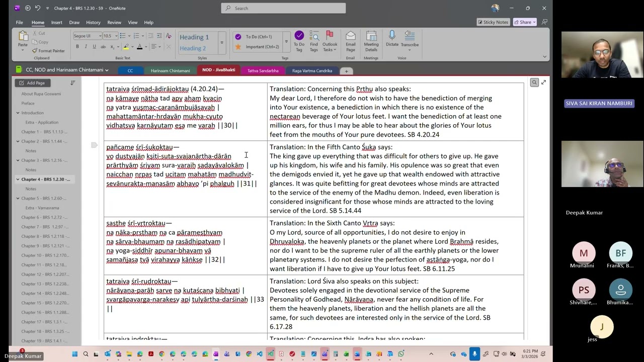Start Dictate microphone
Image resolution: width=644 pixels, height=362 pixels.
coord(392,39)
